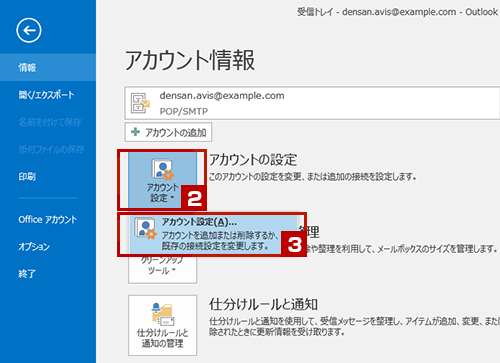The height and width of the screenshot is (363, 500).
Task: Click the bell and folder rules icon
Action: pos(163,314)
